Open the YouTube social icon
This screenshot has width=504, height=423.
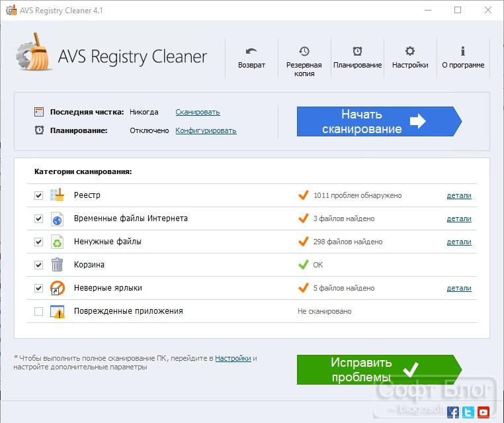coord(483,412)
